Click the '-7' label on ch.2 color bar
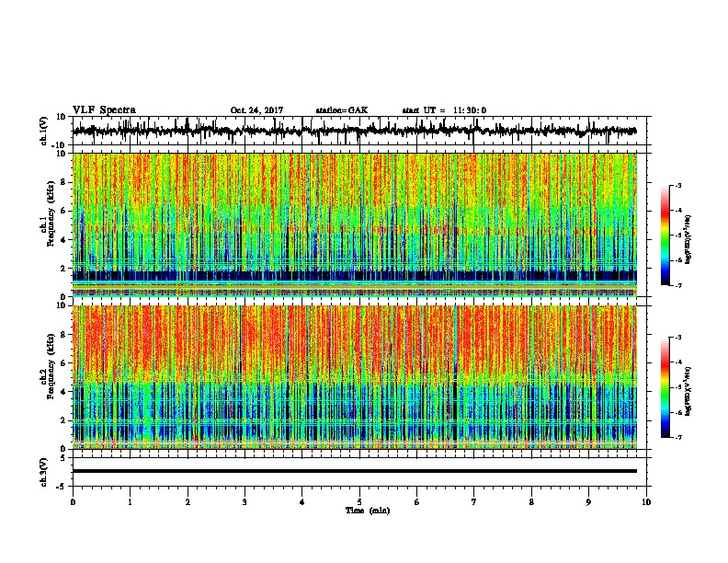728x563 pixels. click(x=678, y=438)
